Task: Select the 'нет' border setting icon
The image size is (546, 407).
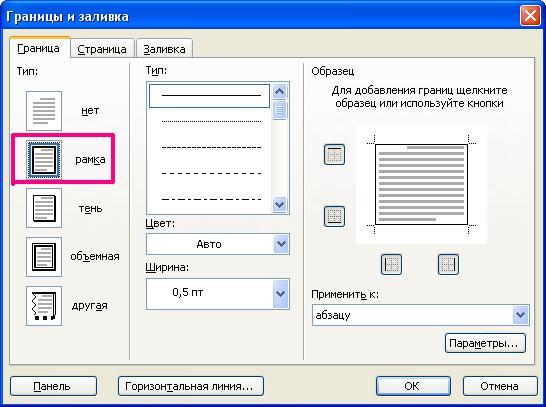Action: point(44,111)
